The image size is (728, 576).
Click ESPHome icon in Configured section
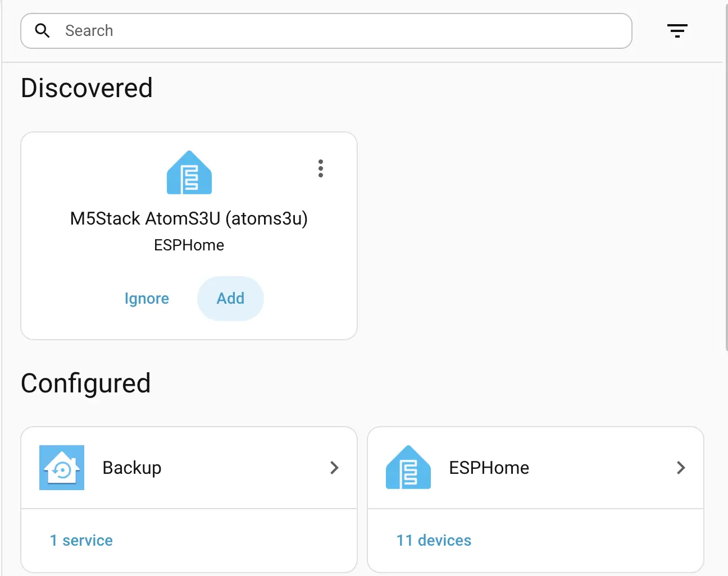(408, 468)
